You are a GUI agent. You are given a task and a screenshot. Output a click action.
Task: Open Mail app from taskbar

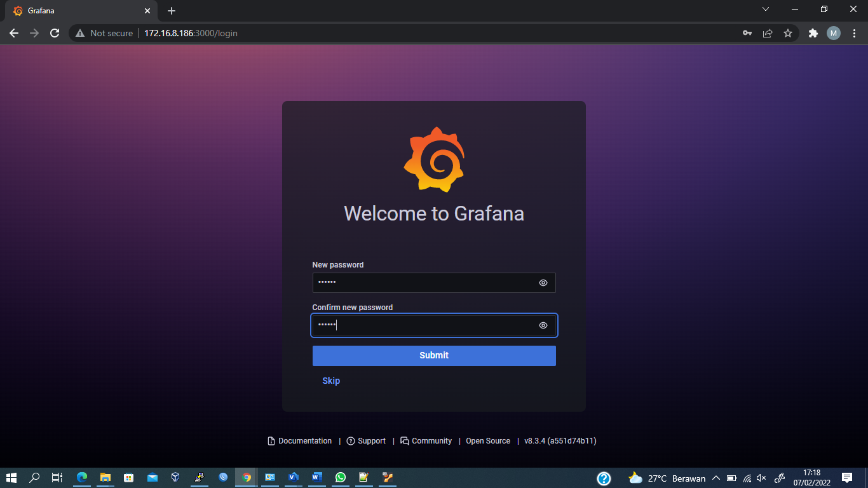153,478
